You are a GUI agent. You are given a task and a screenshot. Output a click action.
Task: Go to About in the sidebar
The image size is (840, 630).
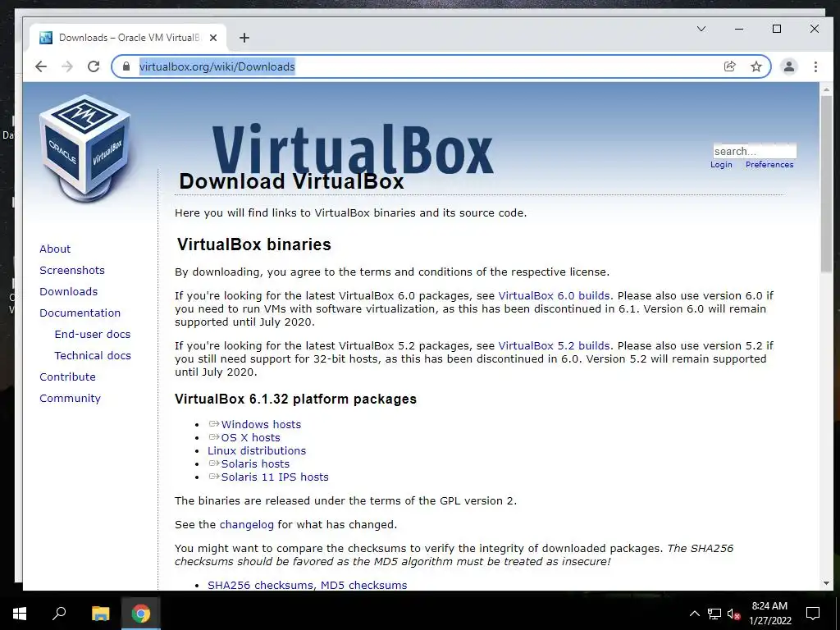55,249
